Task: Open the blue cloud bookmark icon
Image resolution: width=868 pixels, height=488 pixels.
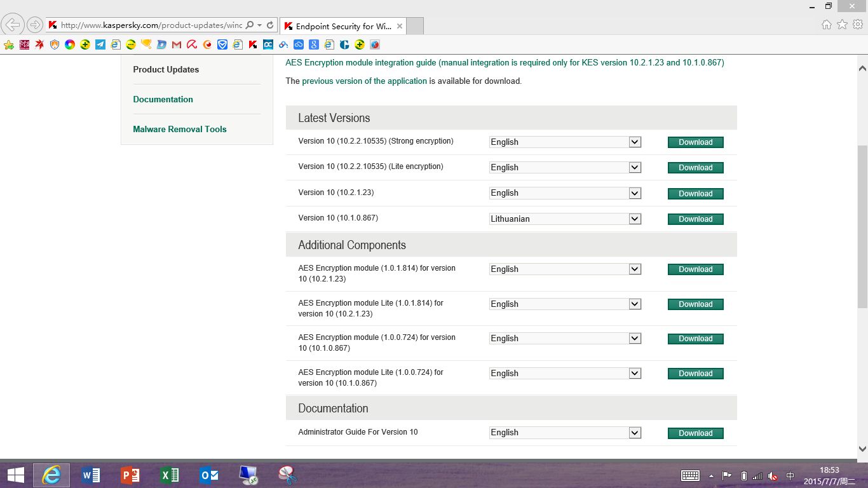Action: pos(299,44)
